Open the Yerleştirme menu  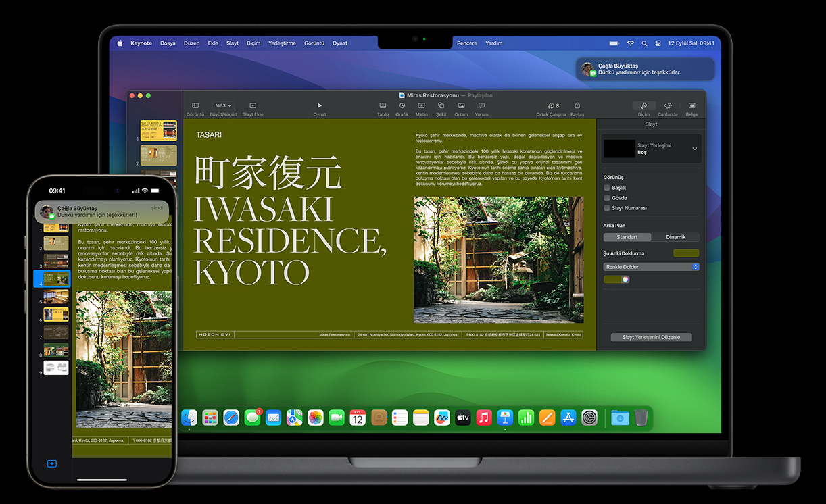point(282,43)
